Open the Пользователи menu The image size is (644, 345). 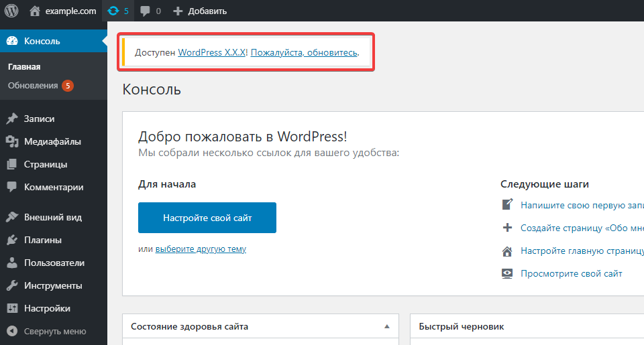pyautogui.click(x=54, y=263)
